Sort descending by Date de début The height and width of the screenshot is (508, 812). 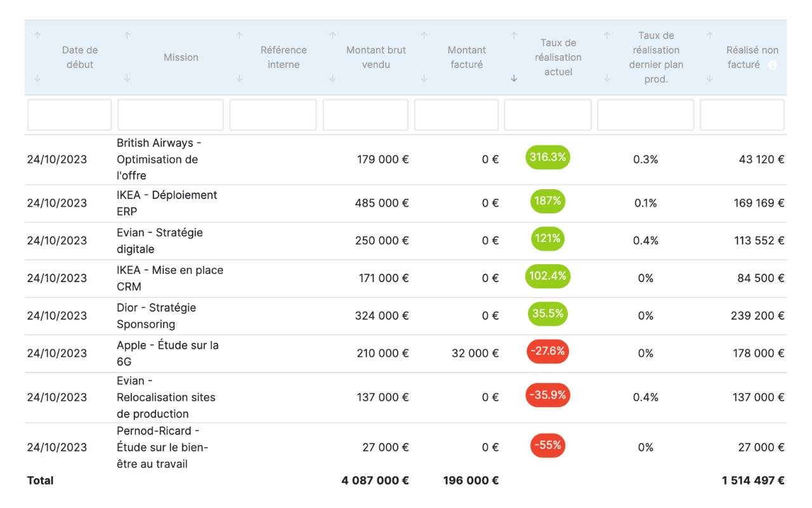[x=37, y=79]
